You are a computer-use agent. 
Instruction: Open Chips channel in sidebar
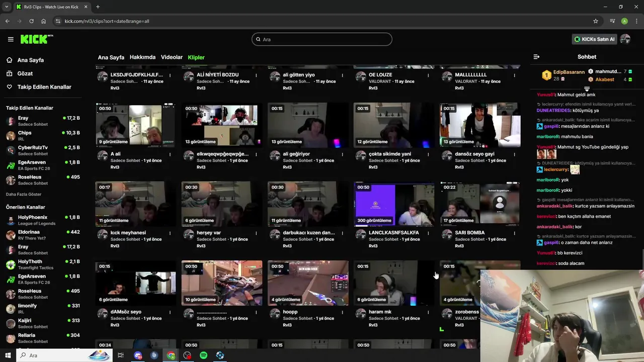[x=43, y=136]
